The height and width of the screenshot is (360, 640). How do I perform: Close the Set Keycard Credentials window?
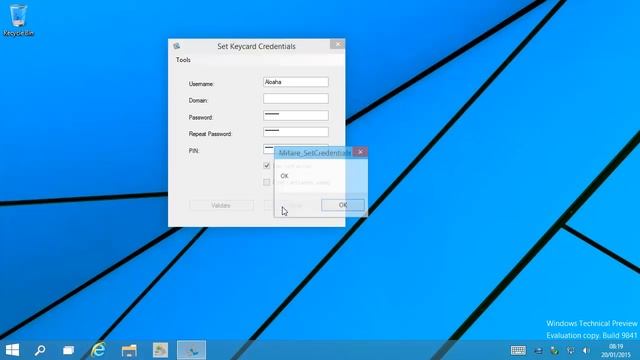coord(337,44)
